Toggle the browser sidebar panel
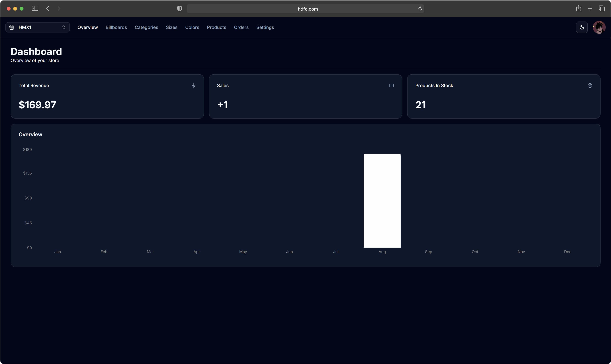611x364 pixels. click(35, 8)
